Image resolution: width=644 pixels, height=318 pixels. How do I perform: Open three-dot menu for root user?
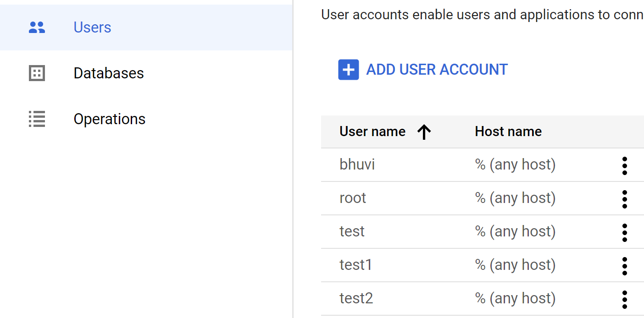[x=624, y=199]
